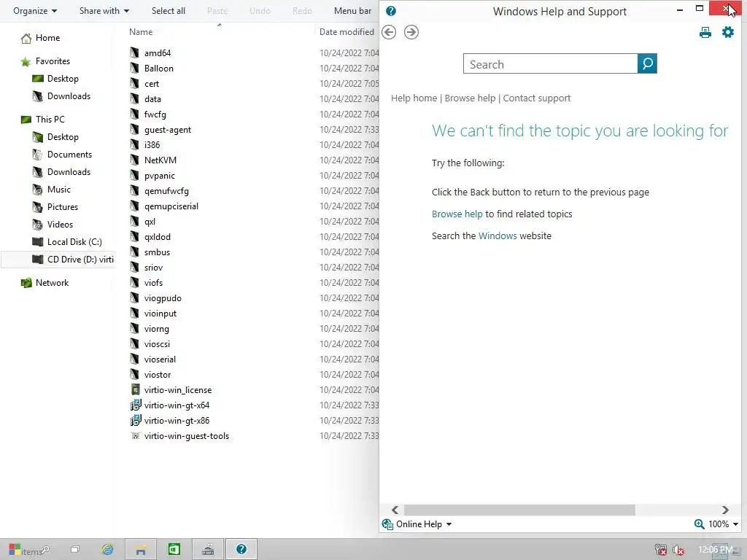The width and height of the screenshot is (747, 560).
Task: Open Music under This PC
Action: 58,190
